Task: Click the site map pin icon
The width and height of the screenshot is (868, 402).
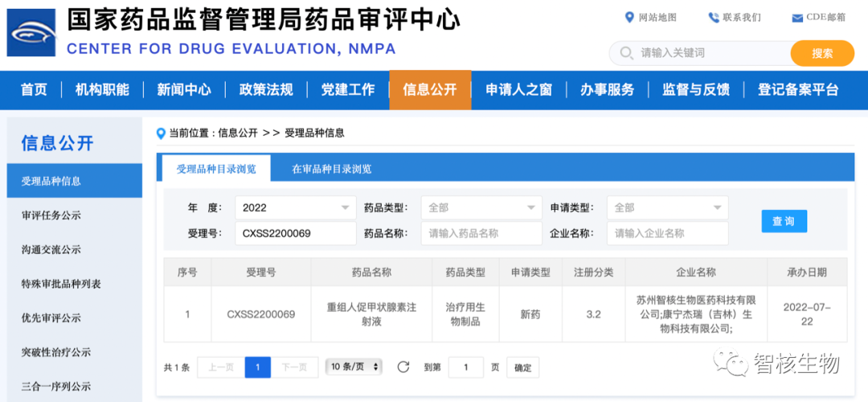Action: [629, 18]
